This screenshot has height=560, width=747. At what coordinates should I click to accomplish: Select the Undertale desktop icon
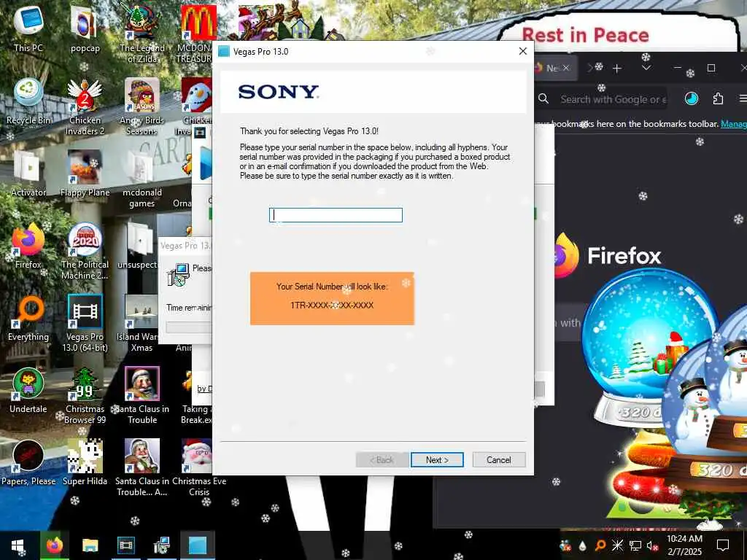click(x=28, y=391)
